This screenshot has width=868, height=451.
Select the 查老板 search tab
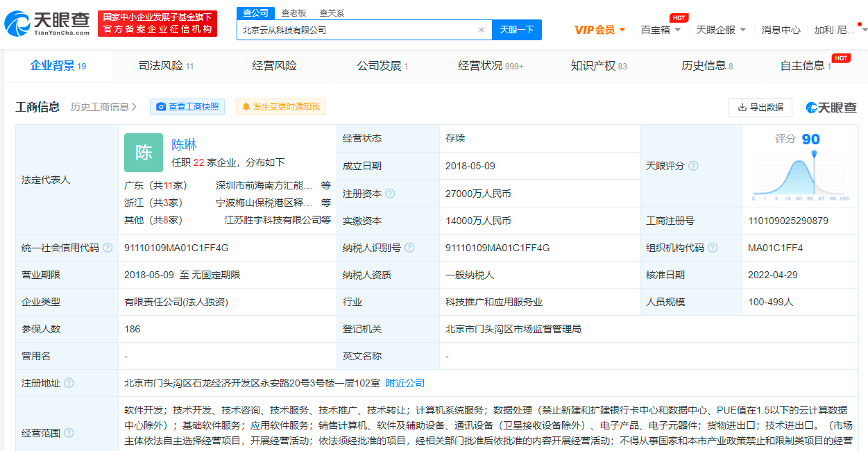[293, 12]
